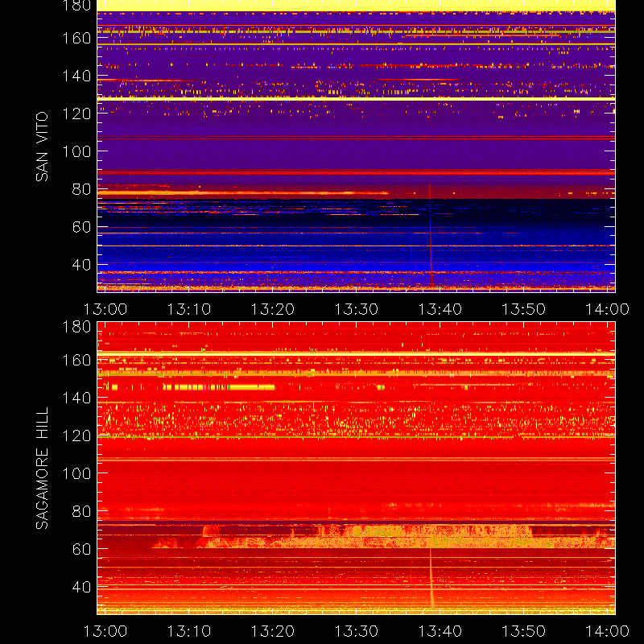Viewport: 644px width, 644px height.
Task: Click 13:10 time label under San Vito plot
Action: 189,309
